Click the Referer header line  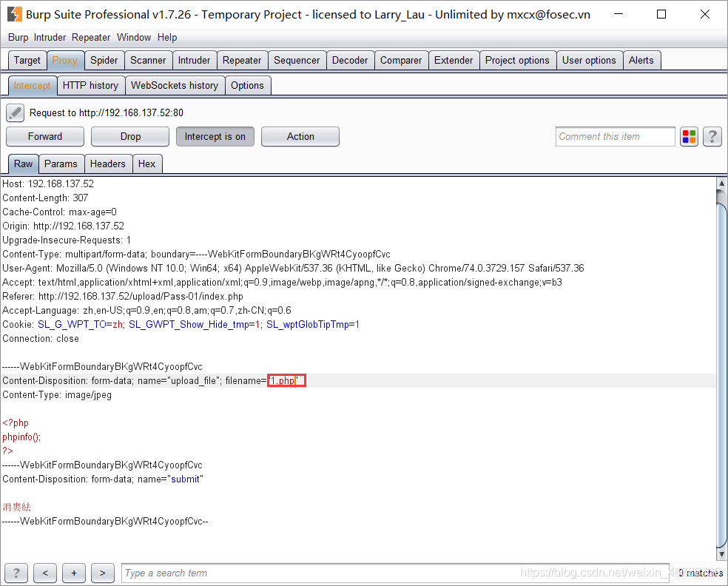123,296
